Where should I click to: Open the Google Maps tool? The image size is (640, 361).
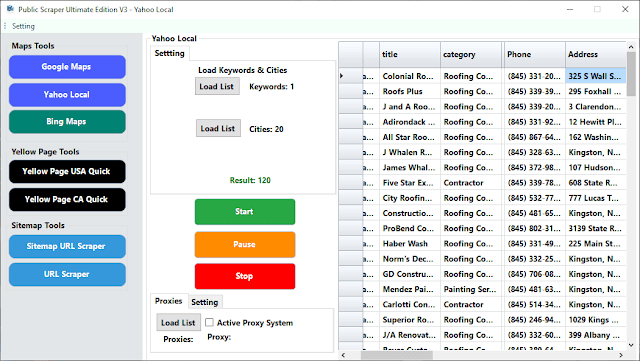(x=67, y=67)
